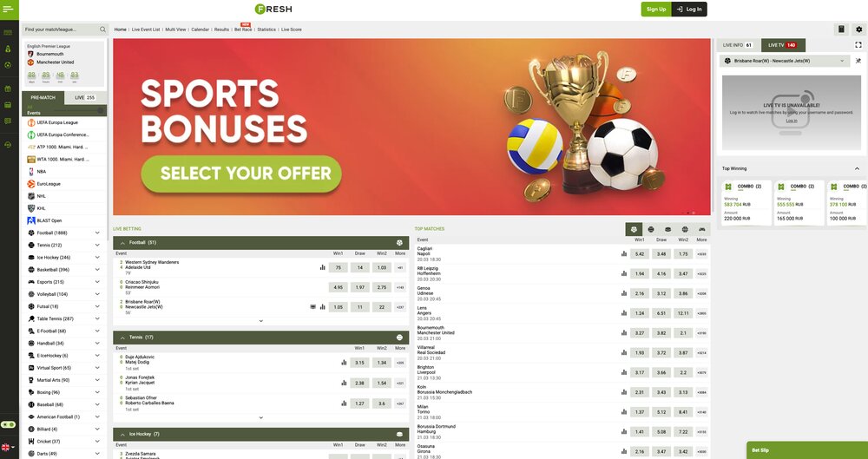Toggle the All Events slider switch
The height and width of the screenshot is (459, 868).
(x=101, y=110)
